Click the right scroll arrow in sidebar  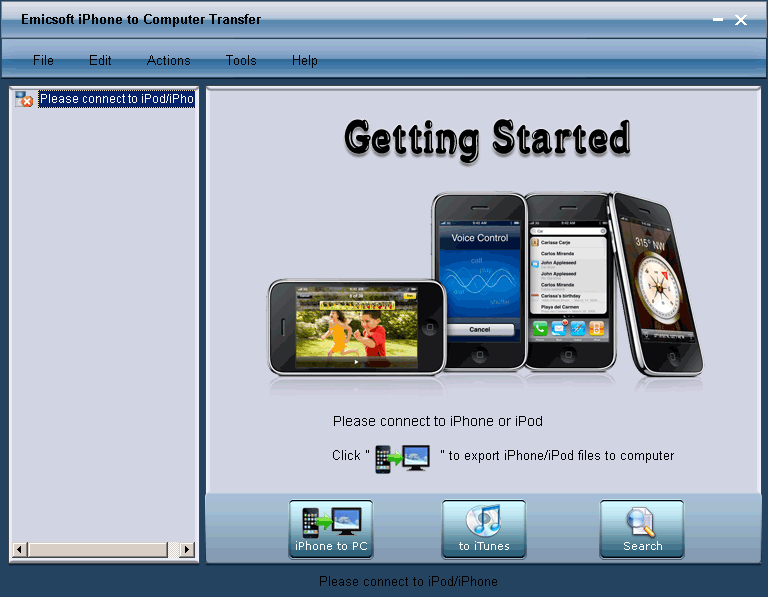pyautogui.click(x=187, y=549)
